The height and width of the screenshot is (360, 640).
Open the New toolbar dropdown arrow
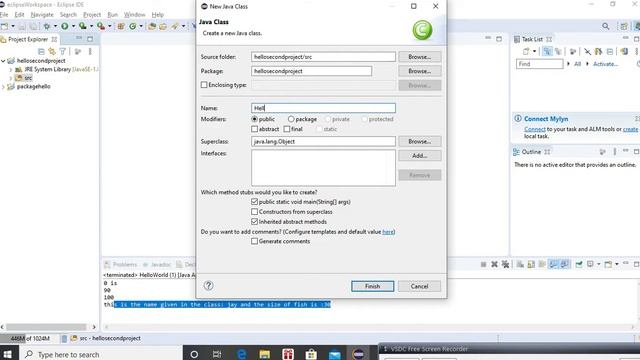coord(13,26)
